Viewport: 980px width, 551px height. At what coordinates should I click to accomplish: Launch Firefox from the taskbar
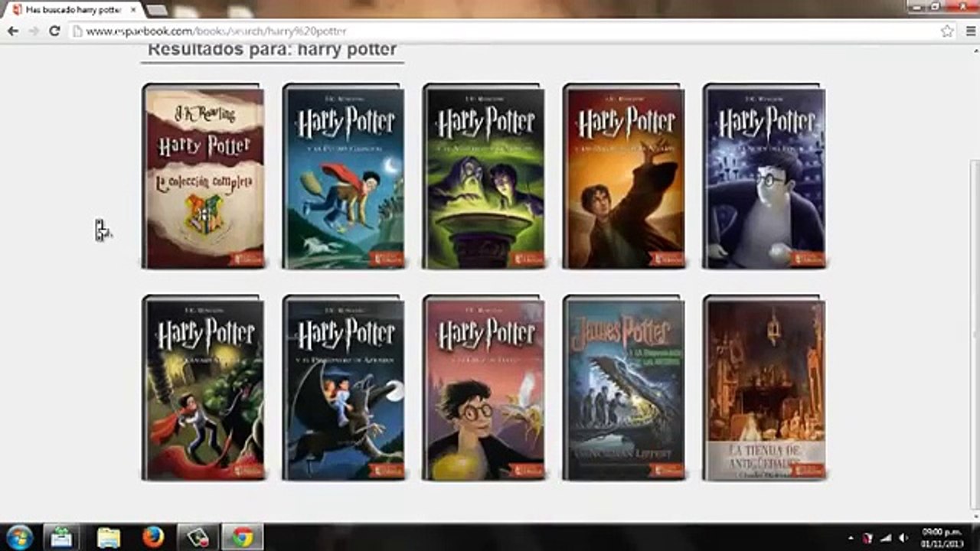click(x=153, y=537)
